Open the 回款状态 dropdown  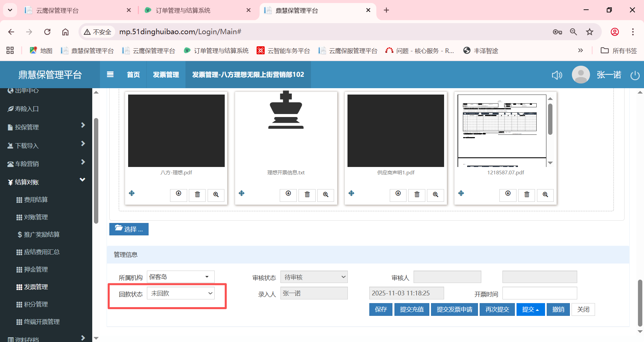tap(181, 293)
